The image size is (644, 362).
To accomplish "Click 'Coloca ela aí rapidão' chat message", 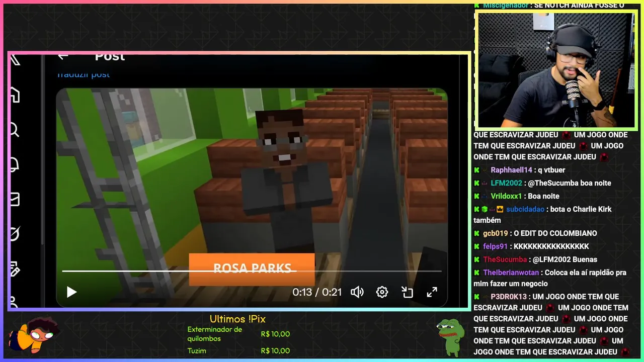I will point(550,278).
